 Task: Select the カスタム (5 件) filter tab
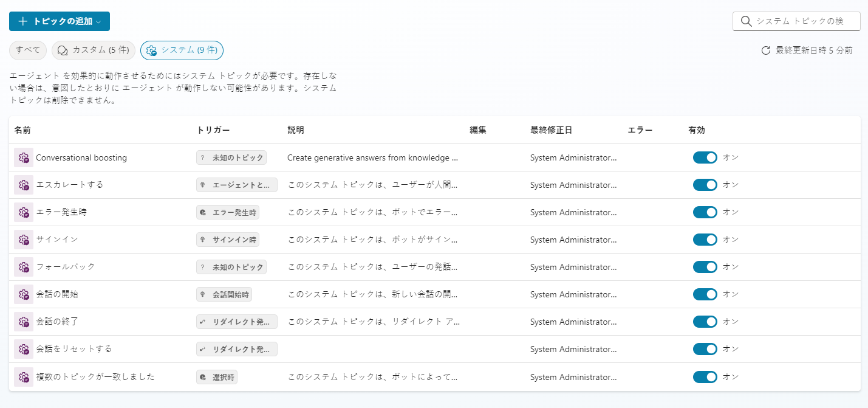coord(93,50)
